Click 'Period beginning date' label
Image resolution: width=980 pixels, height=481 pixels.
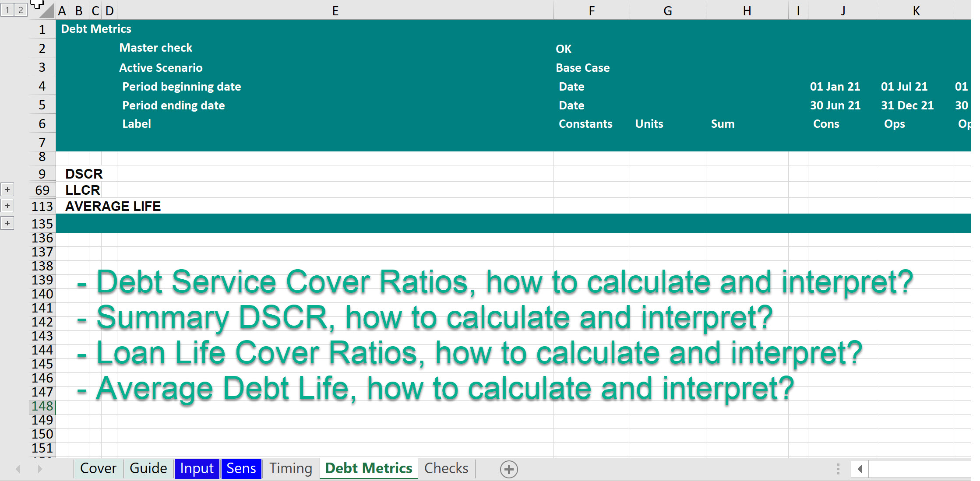(181, 87)
